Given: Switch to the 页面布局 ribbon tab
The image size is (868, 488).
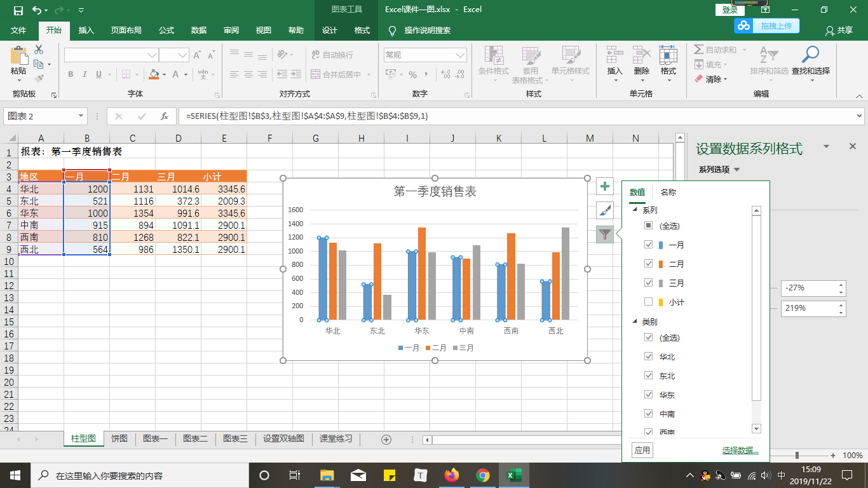Looking at the screenshot, I should [126, 30].
